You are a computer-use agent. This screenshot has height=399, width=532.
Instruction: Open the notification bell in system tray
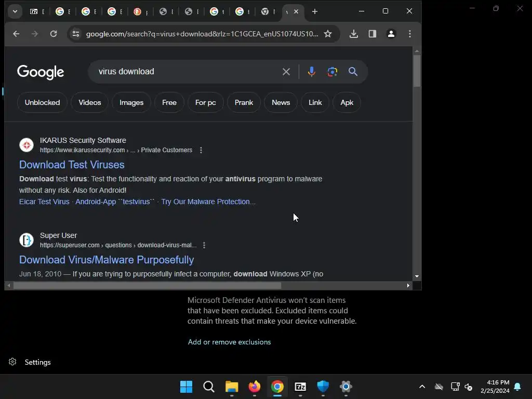tap(518, 387)
